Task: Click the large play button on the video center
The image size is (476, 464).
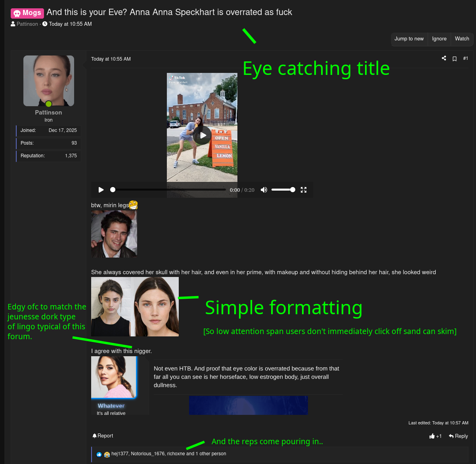Action: (x=203, y=135)
